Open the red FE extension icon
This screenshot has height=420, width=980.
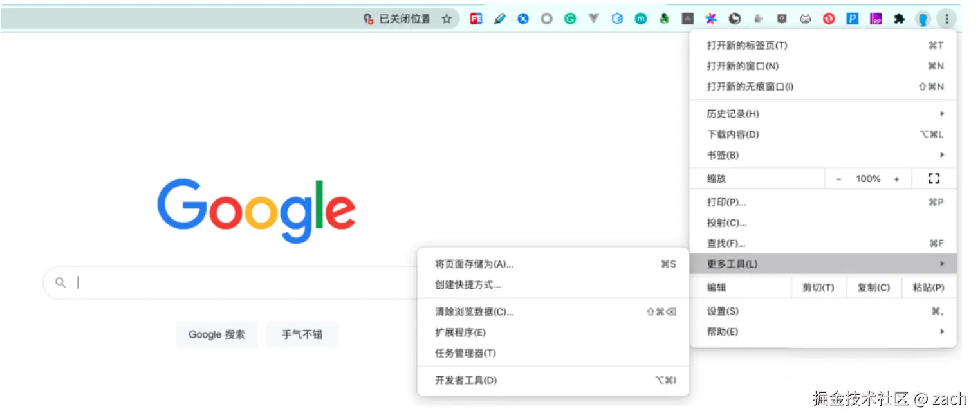click(x=476, y=19)
